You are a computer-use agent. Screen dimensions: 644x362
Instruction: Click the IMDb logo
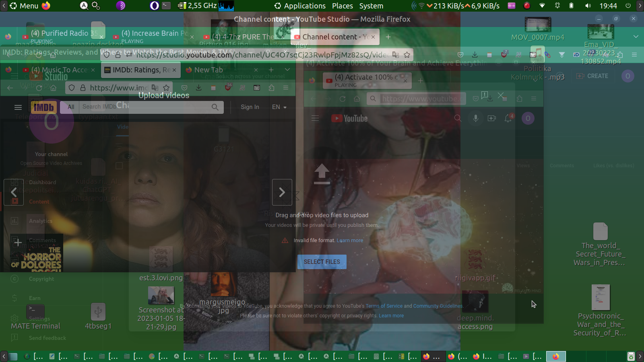click(x=44, y=107)
